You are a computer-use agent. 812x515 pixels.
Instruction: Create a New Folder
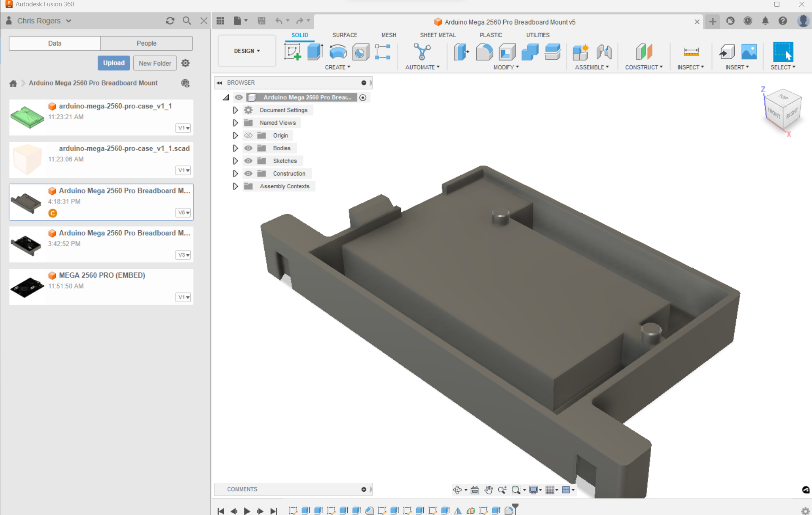tap(154, 63)
